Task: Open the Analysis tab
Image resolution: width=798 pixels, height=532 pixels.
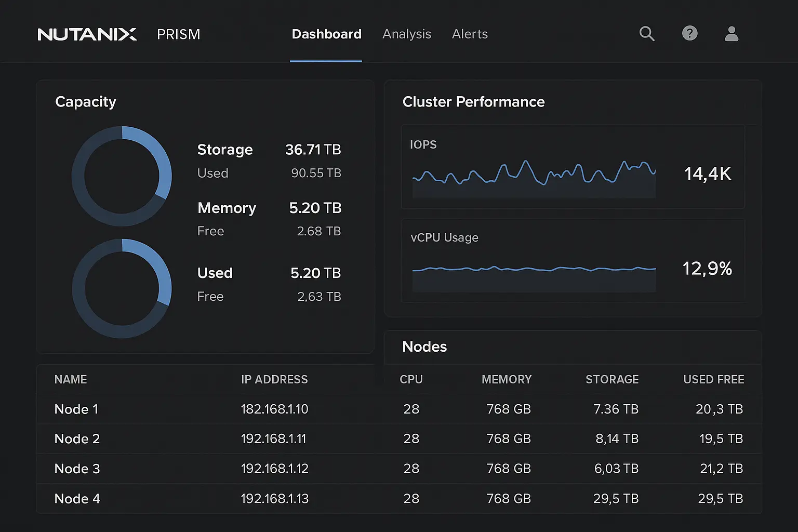Action: tap(406, 34)
